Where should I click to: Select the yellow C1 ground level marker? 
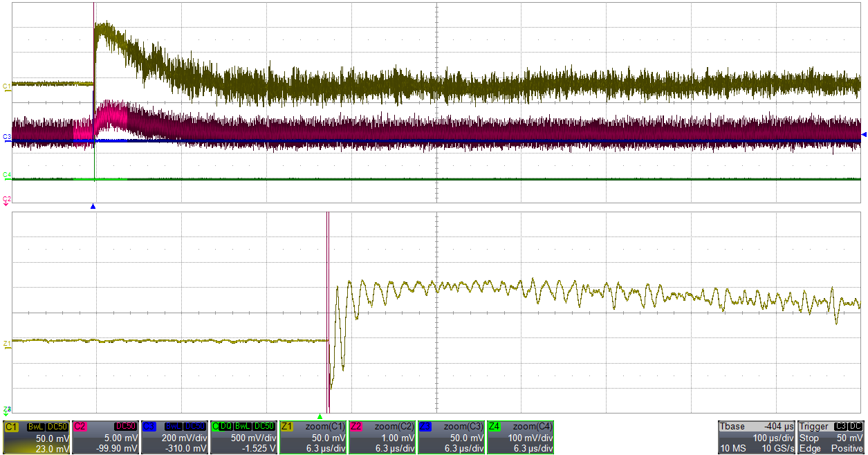pyautogui.click(x=6, y=86)
